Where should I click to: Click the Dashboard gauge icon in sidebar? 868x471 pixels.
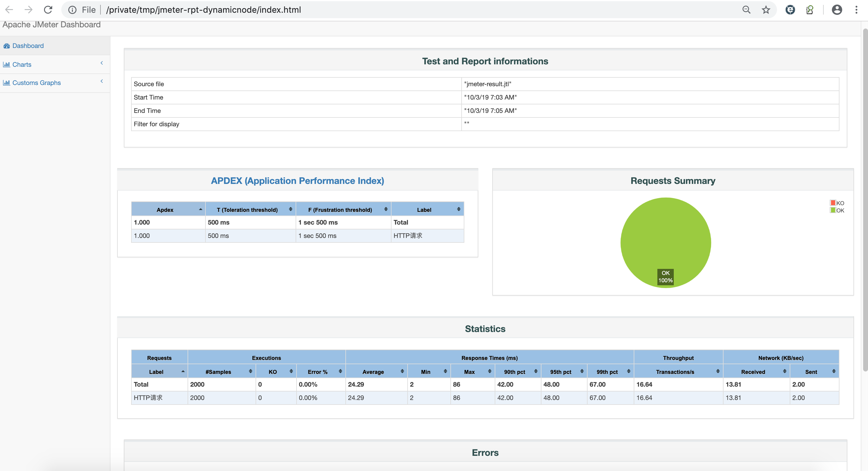[6, 46]
